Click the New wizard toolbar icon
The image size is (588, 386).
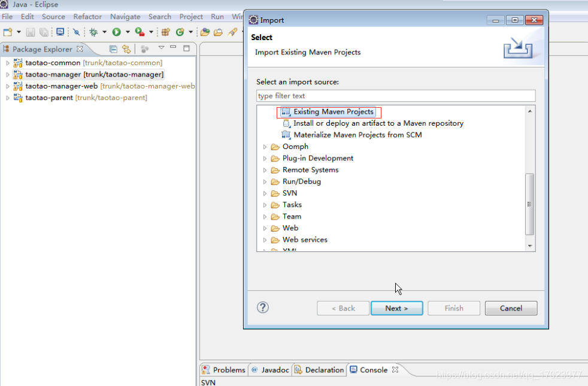(x=8, y=32)
